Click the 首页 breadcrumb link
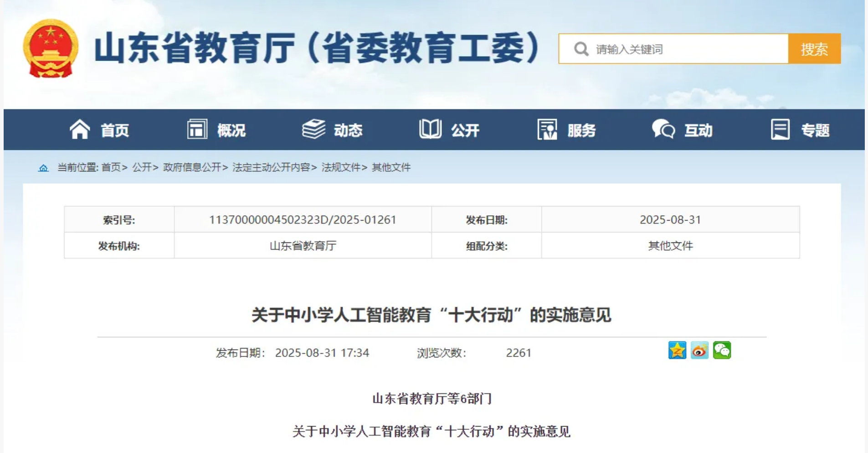Screen dimensions: 868x453 pyautogui.click(x=111, y=167)
